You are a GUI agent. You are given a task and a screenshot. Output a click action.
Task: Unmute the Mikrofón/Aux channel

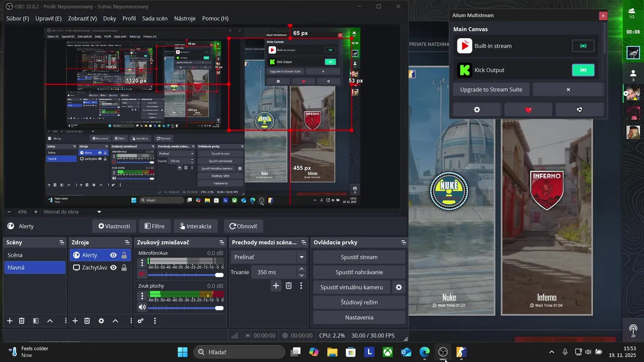point(142,275)
